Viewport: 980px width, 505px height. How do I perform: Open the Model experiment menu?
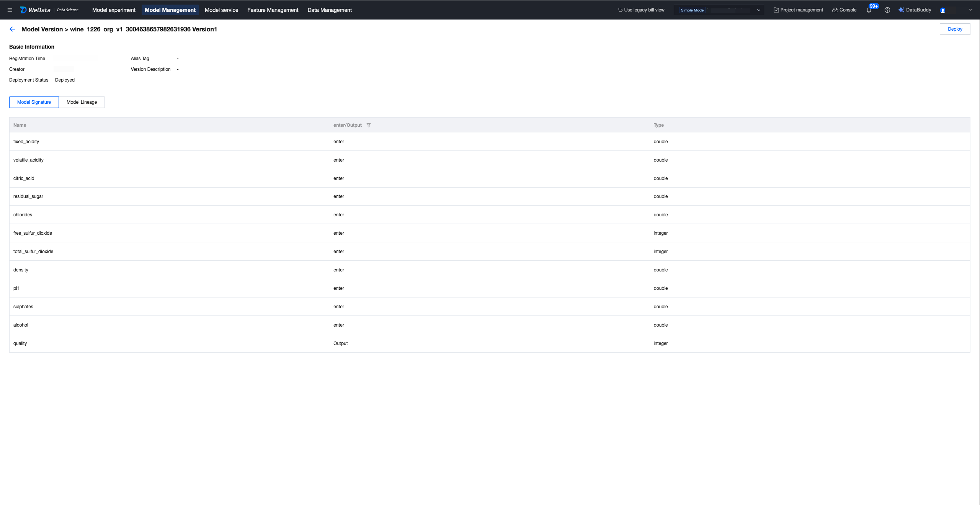114,10
